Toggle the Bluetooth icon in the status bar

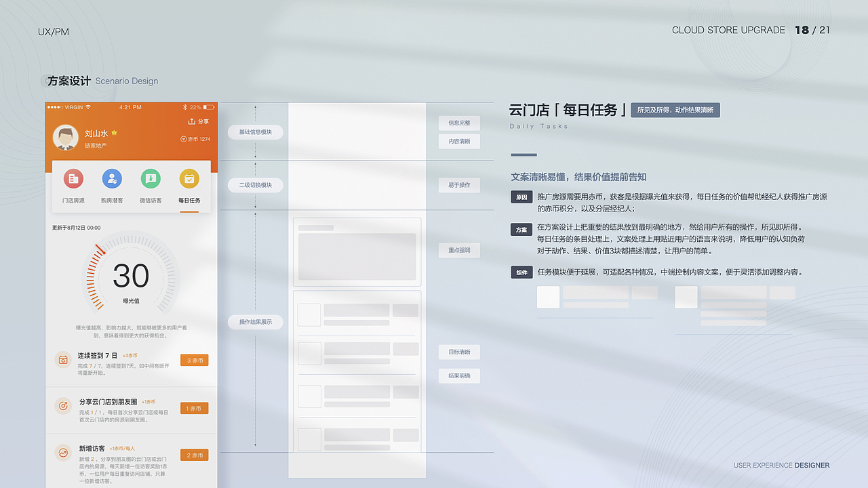coord(184,106)
